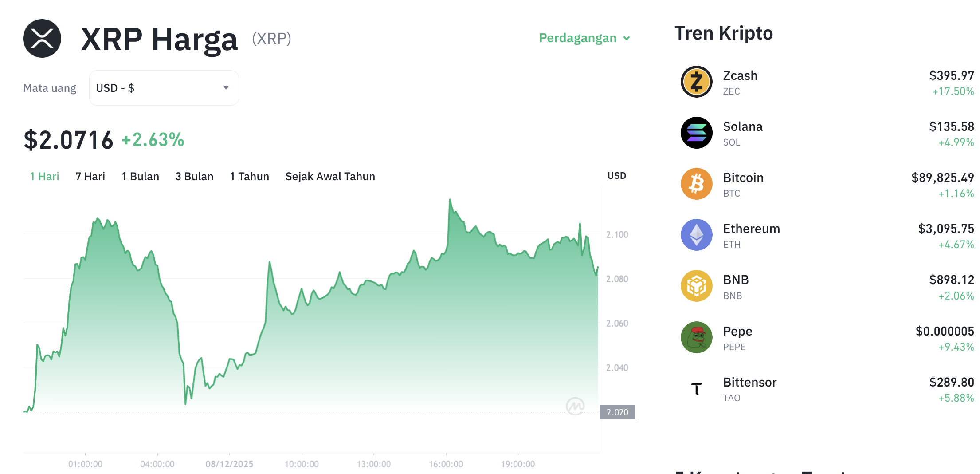Click the Pepe frog icon
The width and height of the screenshot is (980, 474).
696,337
